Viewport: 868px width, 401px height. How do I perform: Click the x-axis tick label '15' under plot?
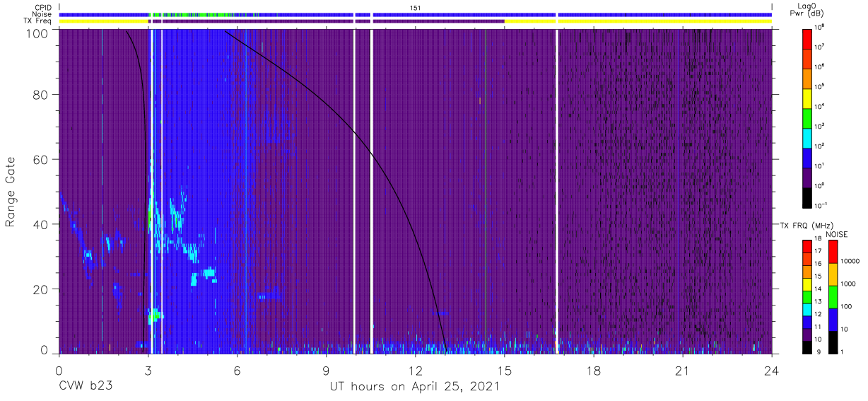click(505, 369)
